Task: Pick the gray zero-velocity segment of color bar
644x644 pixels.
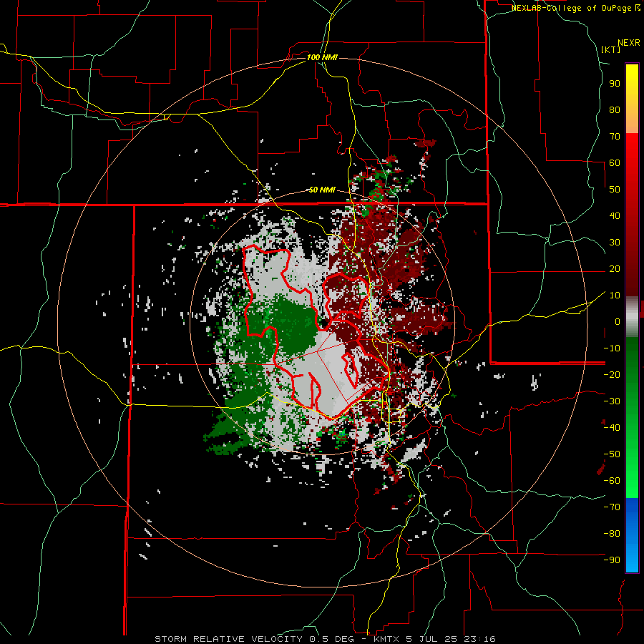Action: [x=632, y=317]
